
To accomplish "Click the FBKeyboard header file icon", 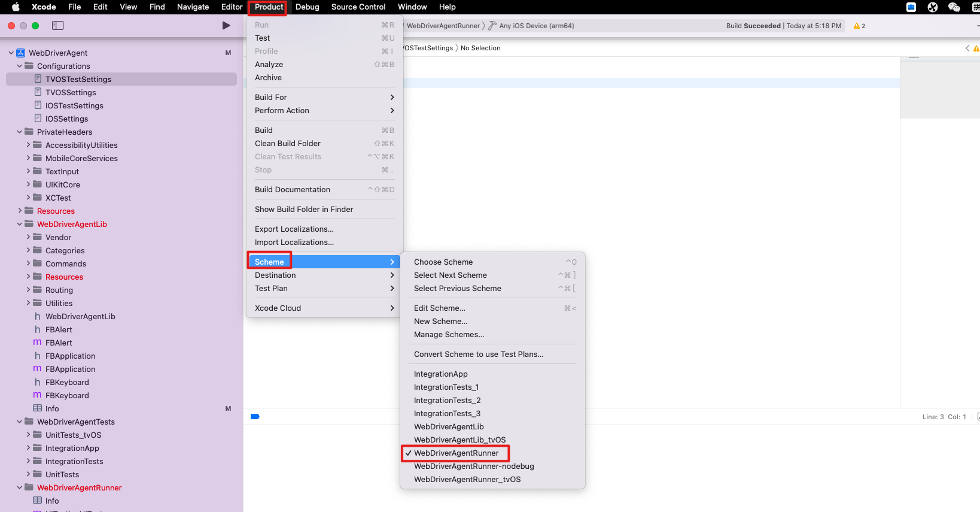I will click(38, 382).
